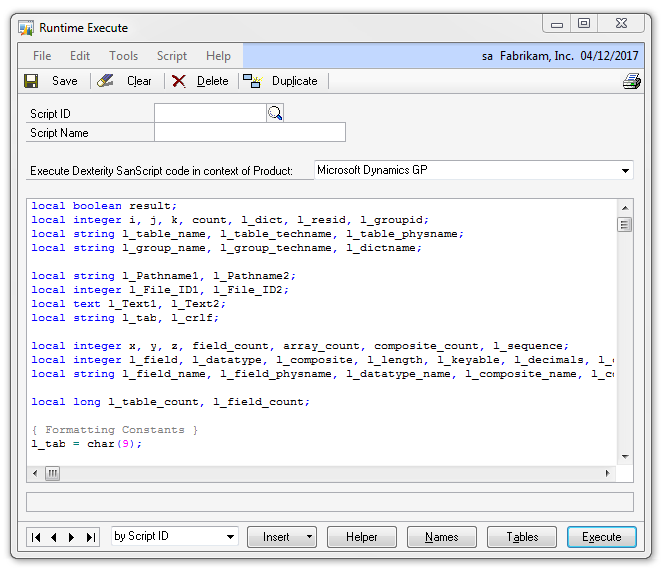Click the red Delete X icon

[179, 81]
